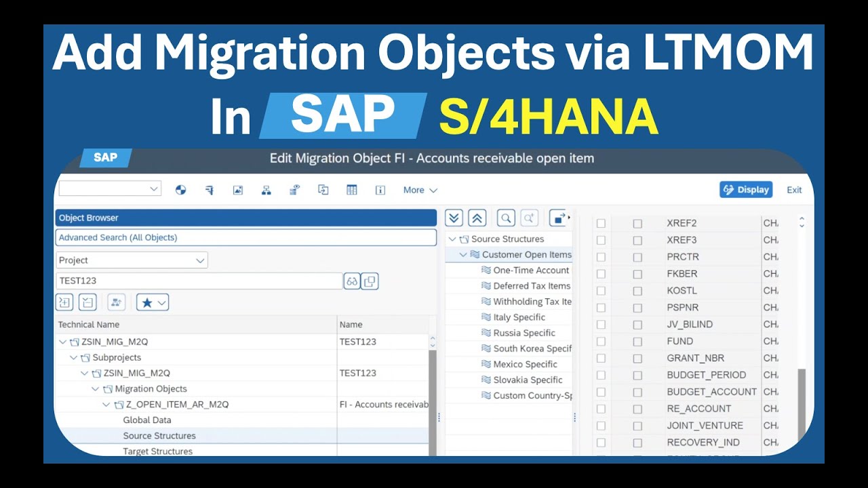Click the half-filled circle toolbar icon
Screen dimensions: 868x488
[x=180, y=190]
